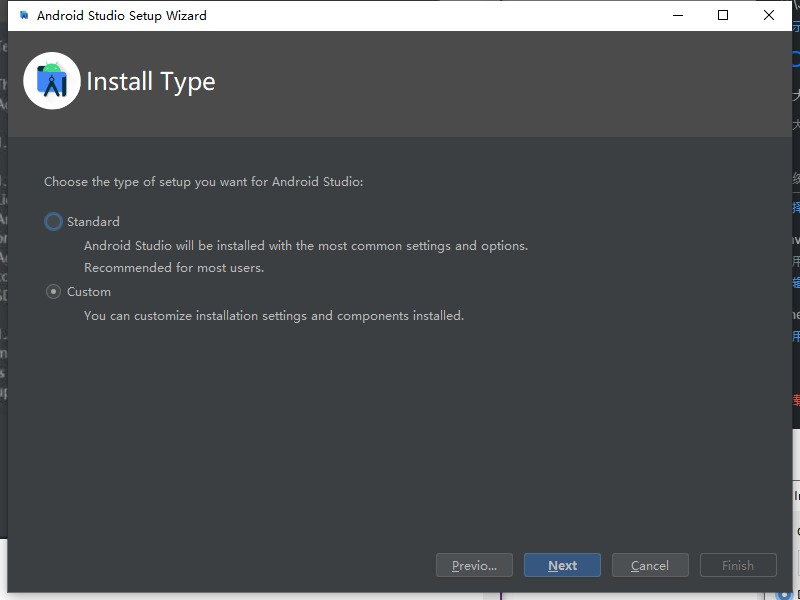Click the 'customize installation settings' description

[273, 316]
